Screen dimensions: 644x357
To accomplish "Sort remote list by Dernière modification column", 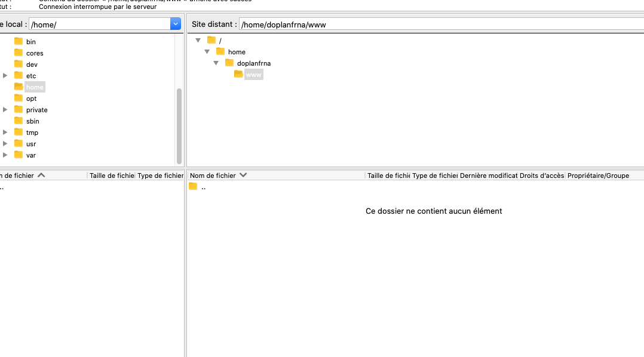I will 488,176.
